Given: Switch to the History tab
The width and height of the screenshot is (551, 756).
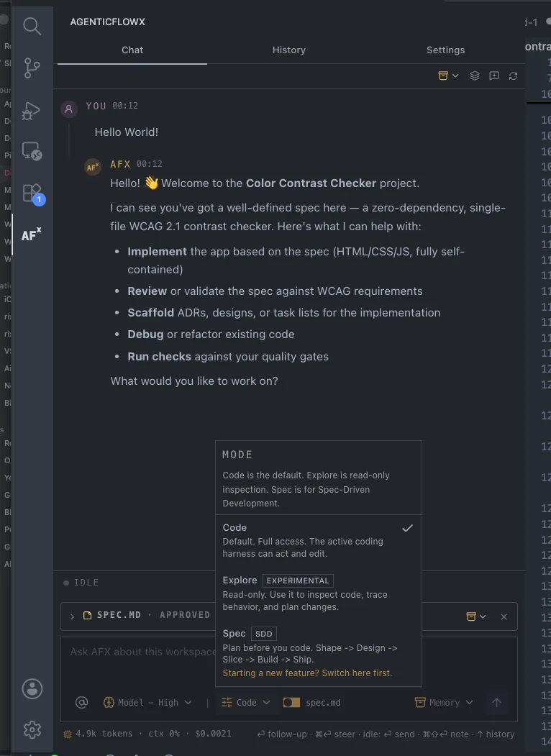Looking at the screenshot, I should [288, 50].
